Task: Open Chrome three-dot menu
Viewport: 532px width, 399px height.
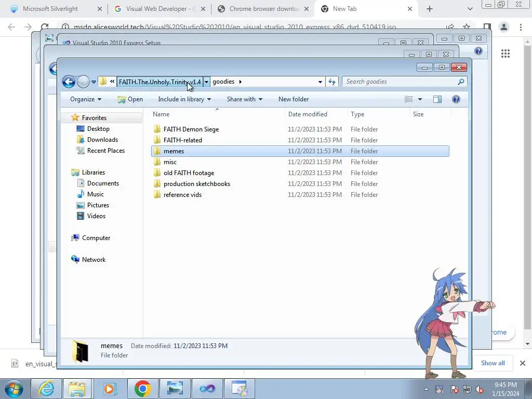Action: tap(521, 27)
